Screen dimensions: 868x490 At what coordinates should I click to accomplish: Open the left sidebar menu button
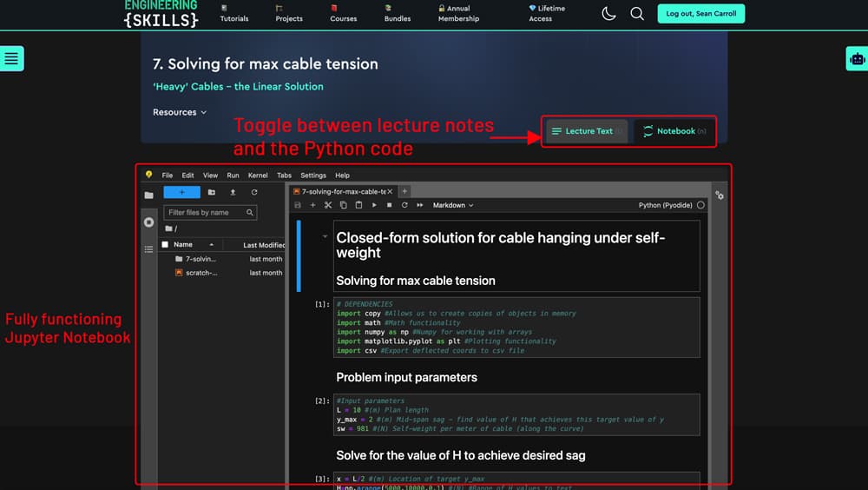(x=11, y=58)
